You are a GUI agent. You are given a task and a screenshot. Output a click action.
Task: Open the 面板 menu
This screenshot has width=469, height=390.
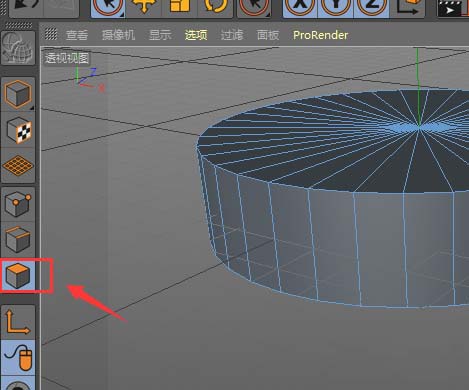pos(268,35)
